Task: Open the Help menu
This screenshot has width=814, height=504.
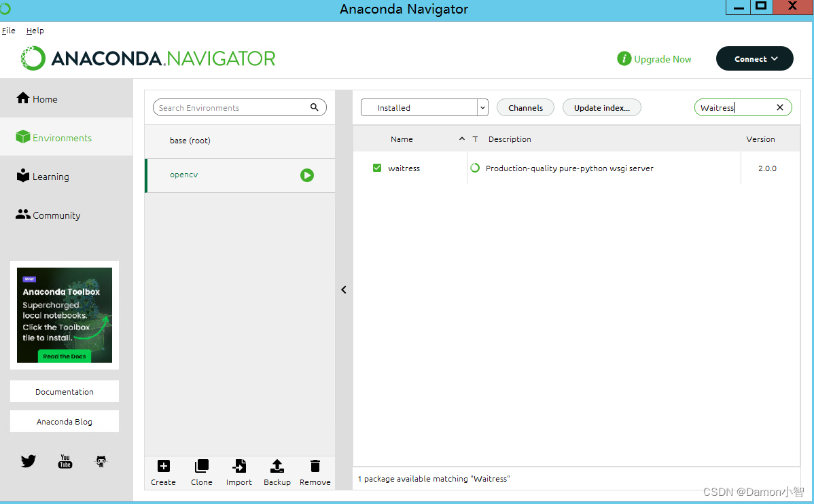Action: tap(35, 31)
